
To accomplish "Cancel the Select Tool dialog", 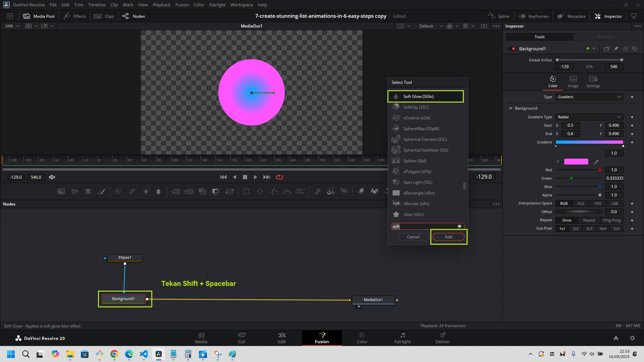I will tap(413, 237).
